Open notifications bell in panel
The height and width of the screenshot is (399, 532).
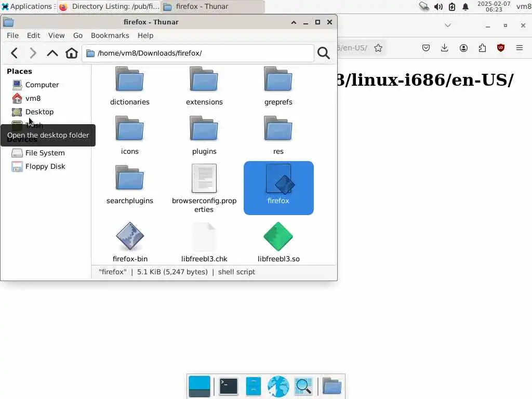coord(465,6)
